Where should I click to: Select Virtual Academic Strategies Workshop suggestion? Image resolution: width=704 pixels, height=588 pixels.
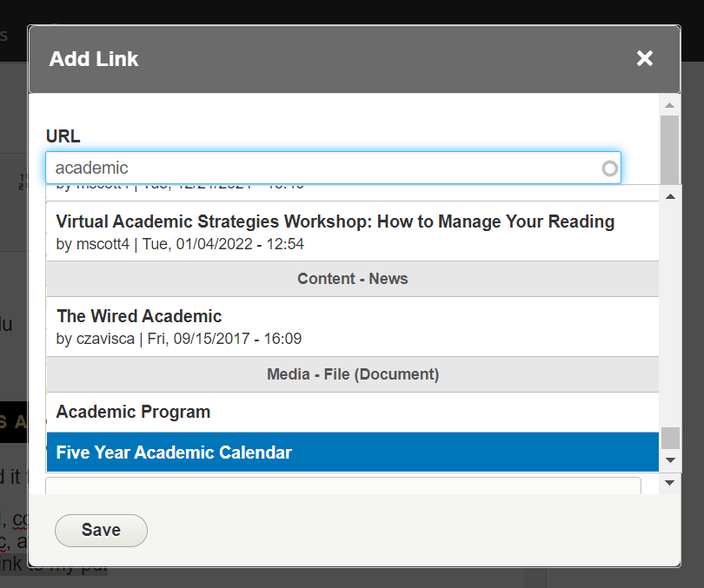click(335, 231)
